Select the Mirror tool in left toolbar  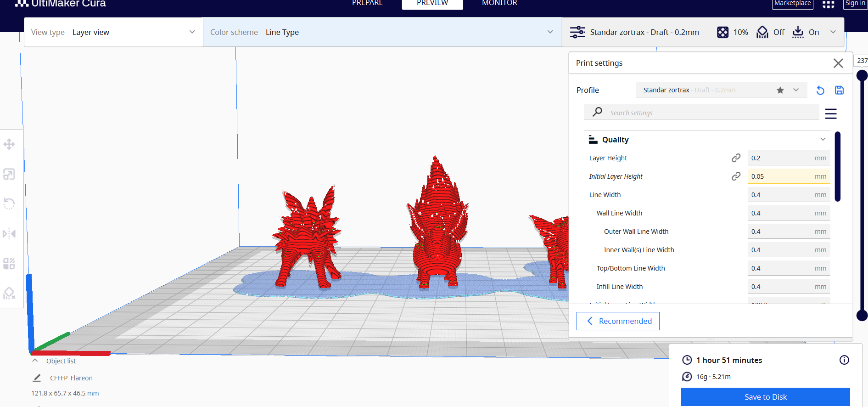pos(9,234)
